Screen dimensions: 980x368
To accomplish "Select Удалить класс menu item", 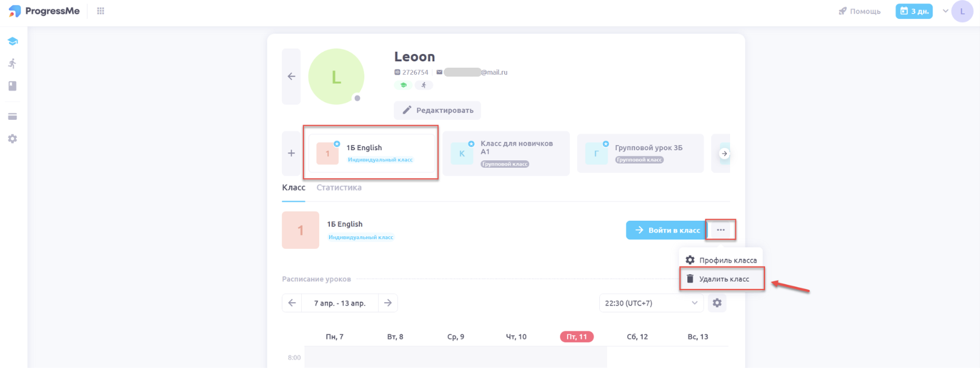I will 722,279.
